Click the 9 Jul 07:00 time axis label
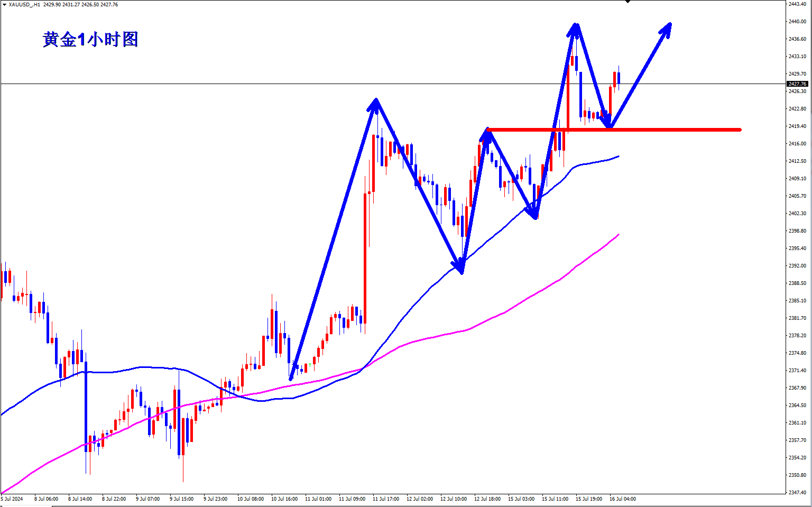The width and height of the screenshot is (812, 507). (x=147, y=499)
